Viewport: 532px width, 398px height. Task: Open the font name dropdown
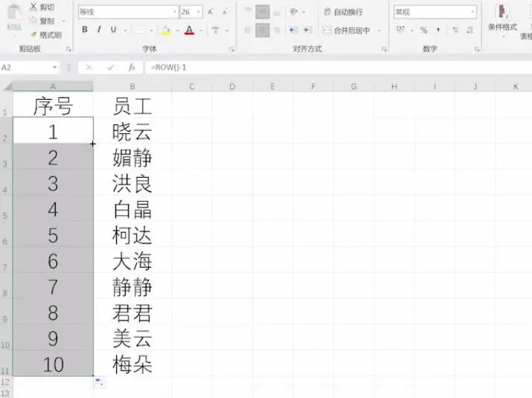175,12
